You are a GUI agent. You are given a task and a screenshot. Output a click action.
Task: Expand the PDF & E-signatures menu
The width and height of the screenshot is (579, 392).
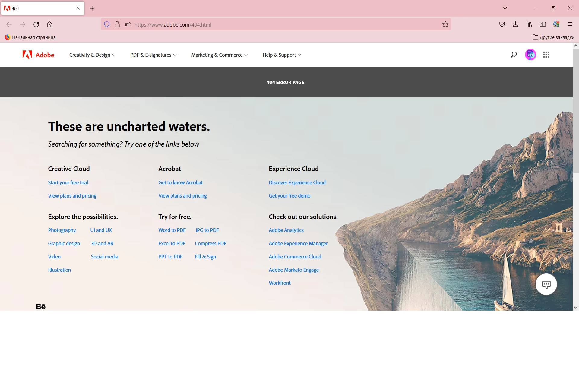point(153,55)
